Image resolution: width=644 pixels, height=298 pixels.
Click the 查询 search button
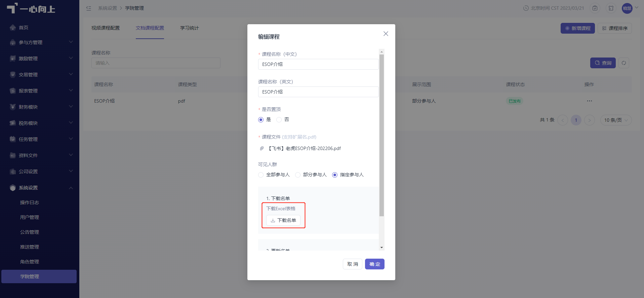coord(603,63)
